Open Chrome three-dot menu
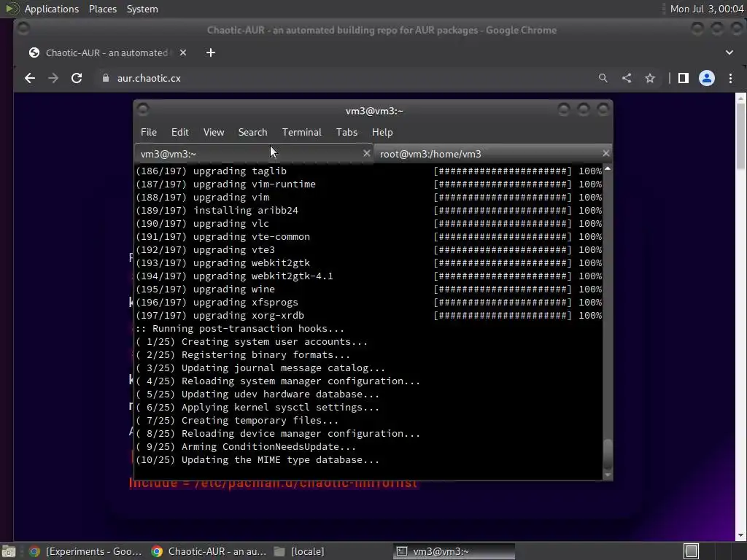This screenshot has height=560, width=747. 730,78
